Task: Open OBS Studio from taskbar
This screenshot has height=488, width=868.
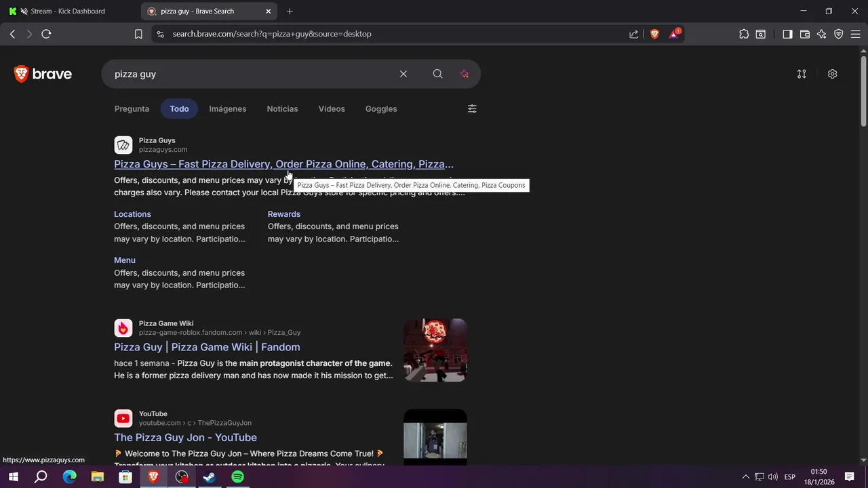Action: (x=182, y=477)
